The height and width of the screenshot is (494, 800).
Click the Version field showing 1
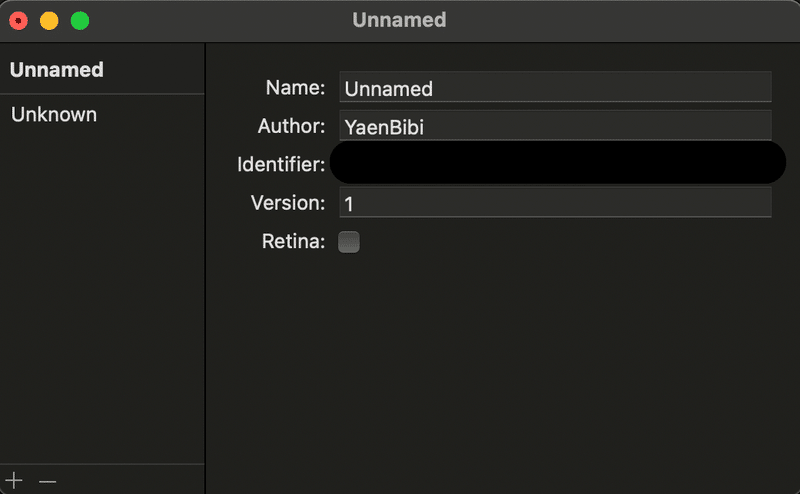pyautogui.click(x=555, y=203)
